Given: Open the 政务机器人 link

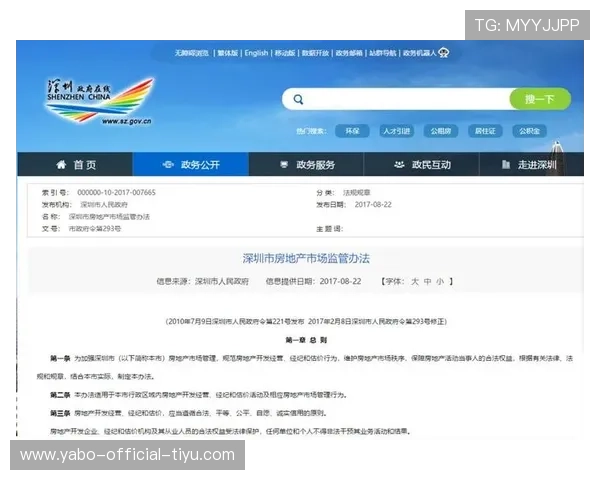Looking at the screenshot, I should click(419, 53).
